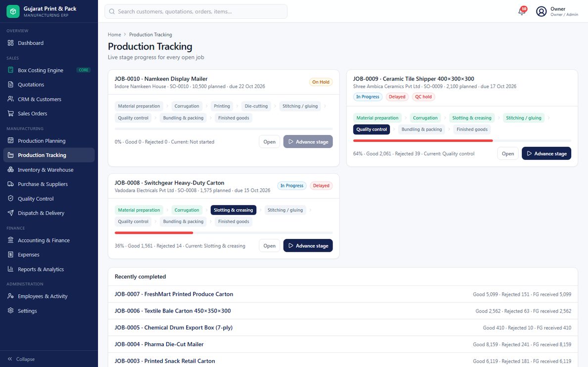This screenshot has width=588, height=367.
Task: Open Sales Orders section
Action: [49, 113]
